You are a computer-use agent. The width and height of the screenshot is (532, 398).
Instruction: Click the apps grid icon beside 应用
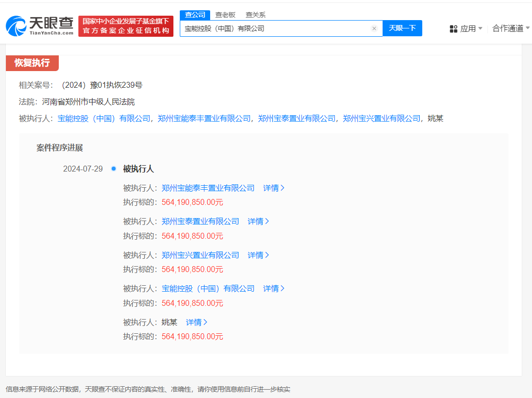[453, 28]
